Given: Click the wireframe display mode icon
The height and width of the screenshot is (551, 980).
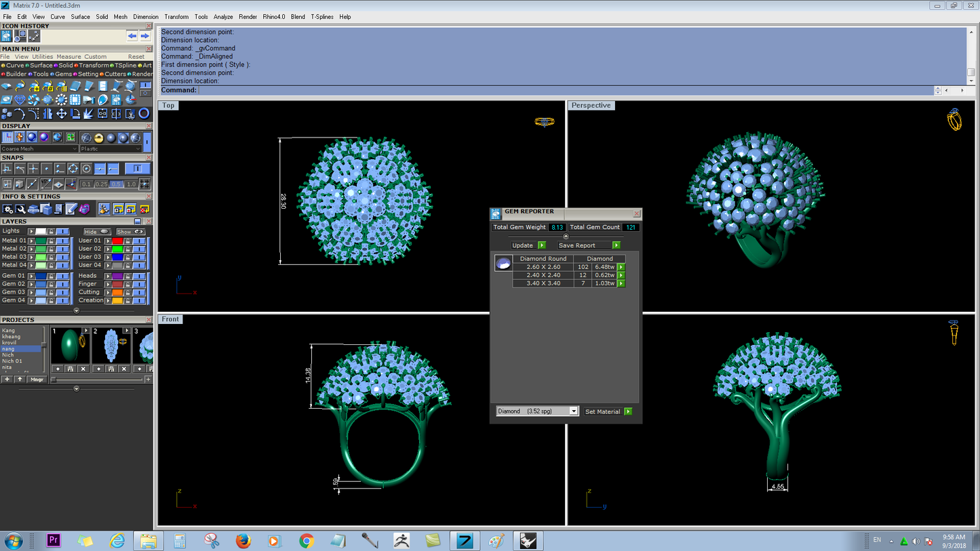Looking at the screenshot, I should 86,138.
